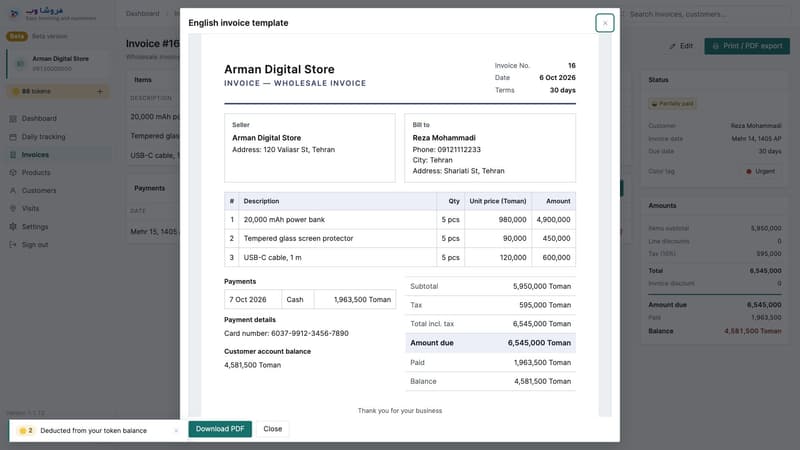Viewport: 800px width, 450px height.
Task: Close the English invoice template dialog with X
Action: point(605,23)
